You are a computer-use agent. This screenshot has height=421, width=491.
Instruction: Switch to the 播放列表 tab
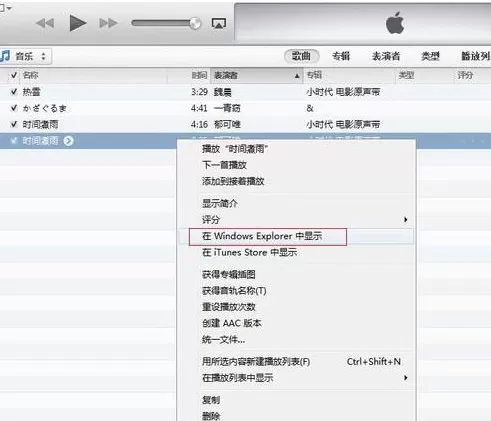click(x=476, y=56)
